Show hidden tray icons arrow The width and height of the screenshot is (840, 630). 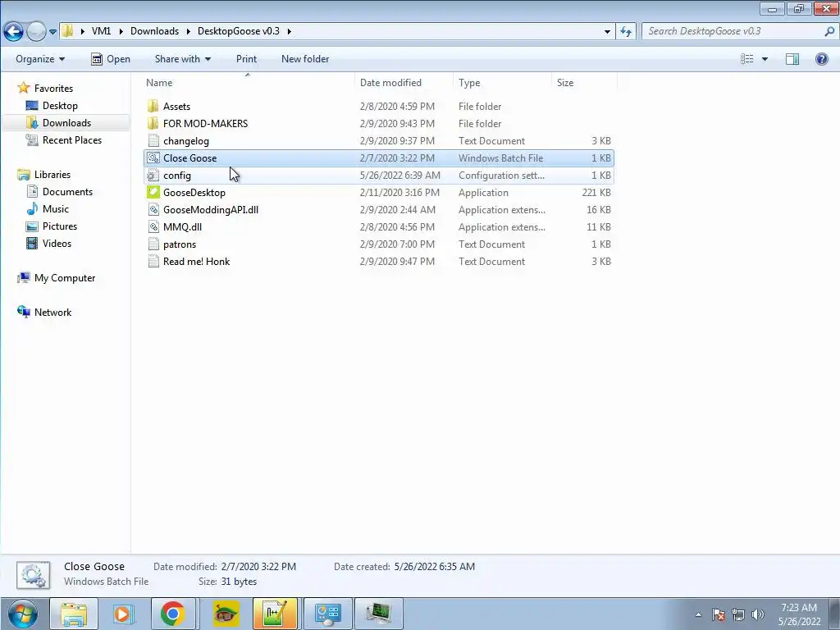698,614
